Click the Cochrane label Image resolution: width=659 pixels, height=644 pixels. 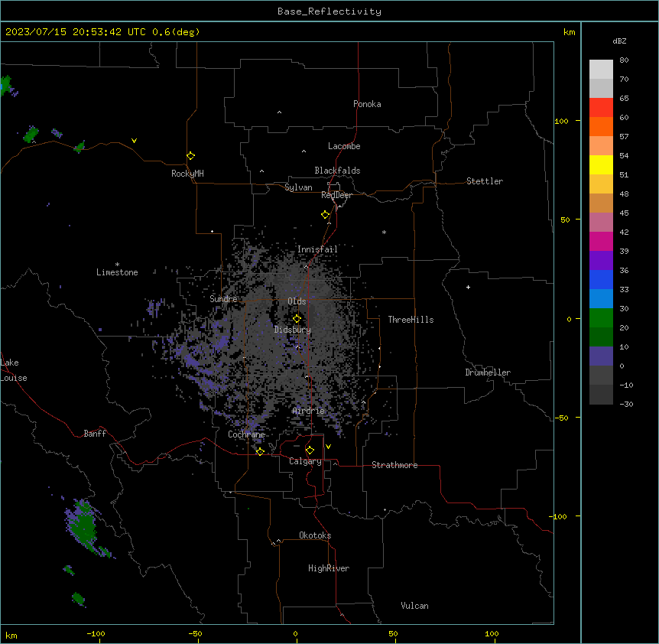pyautogui.click(x=246, y=434)
